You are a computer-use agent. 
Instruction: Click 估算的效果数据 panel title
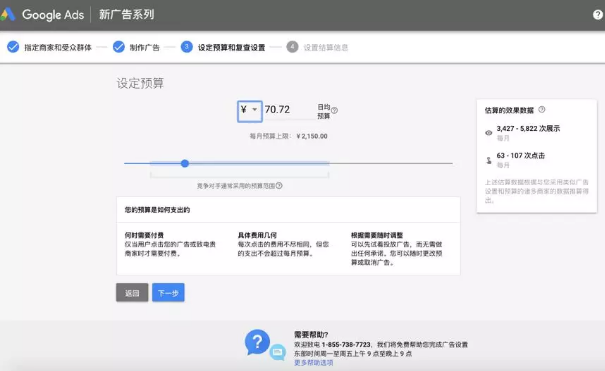point(509,110)
